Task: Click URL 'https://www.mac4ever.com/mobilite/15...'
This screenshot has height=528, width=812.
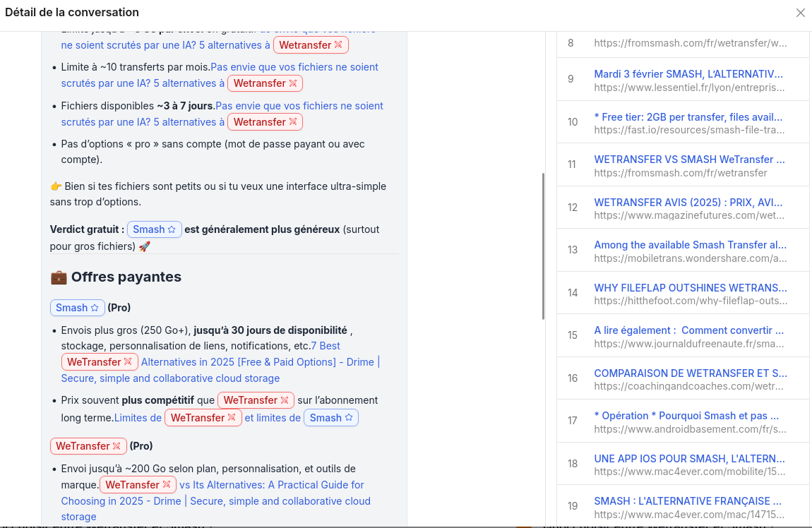Action: pos(689,472)
